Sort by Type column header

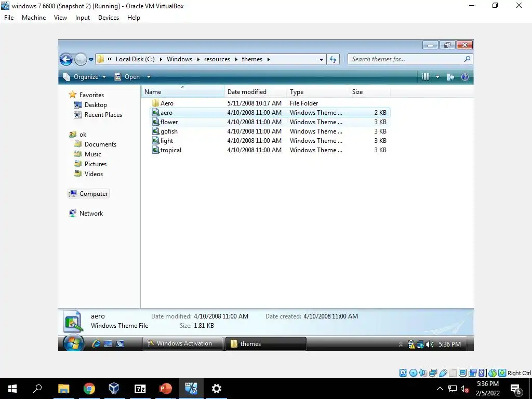(317, 92)
